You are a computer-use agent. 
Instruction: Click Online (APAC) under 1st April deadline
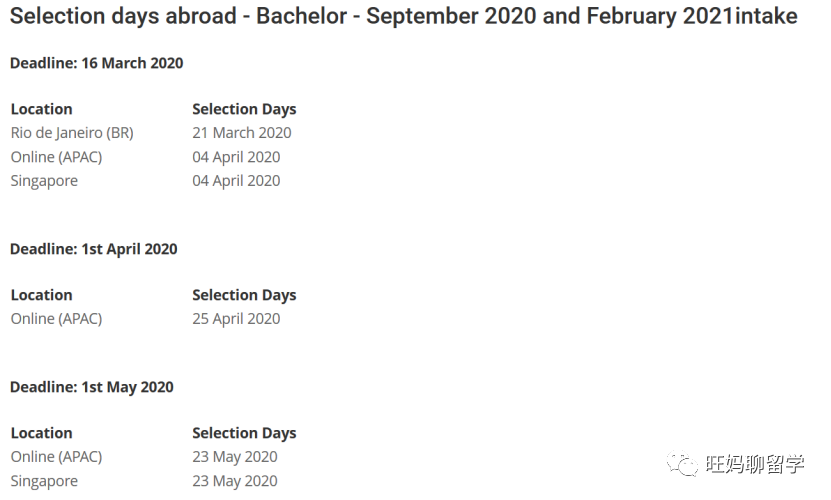pos(56,319)
